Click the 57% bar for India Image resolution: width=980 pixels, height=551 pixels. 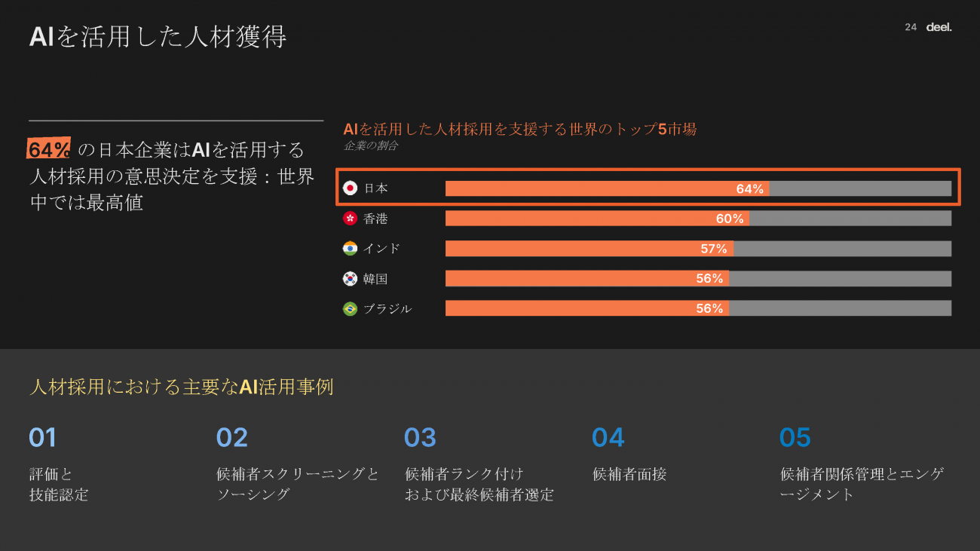pos(589,248)
